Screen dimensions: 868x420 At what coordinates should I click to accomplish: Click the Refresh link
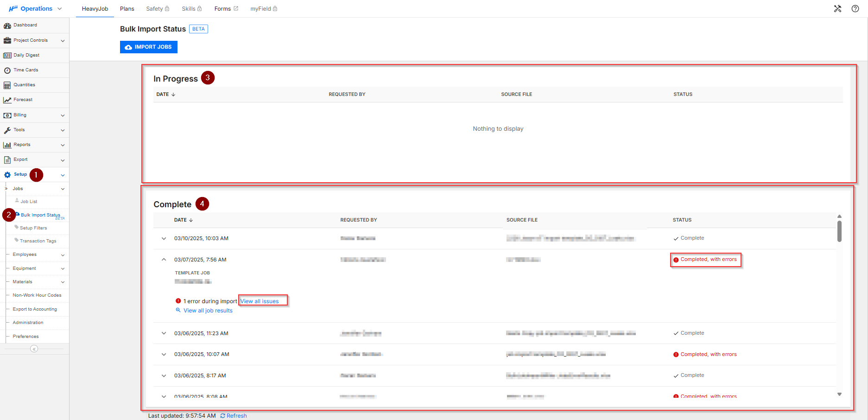(x=237, y=416)
